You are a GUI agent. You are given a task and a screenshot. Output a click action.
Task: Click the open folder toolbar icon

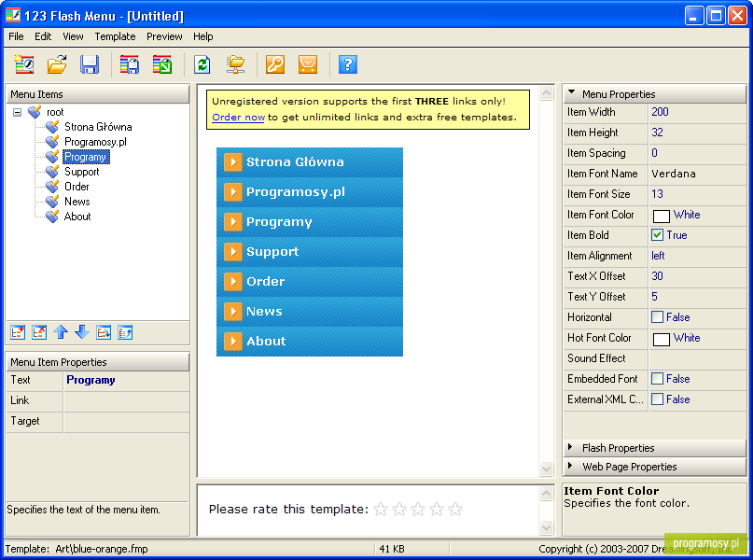[57, 64]
